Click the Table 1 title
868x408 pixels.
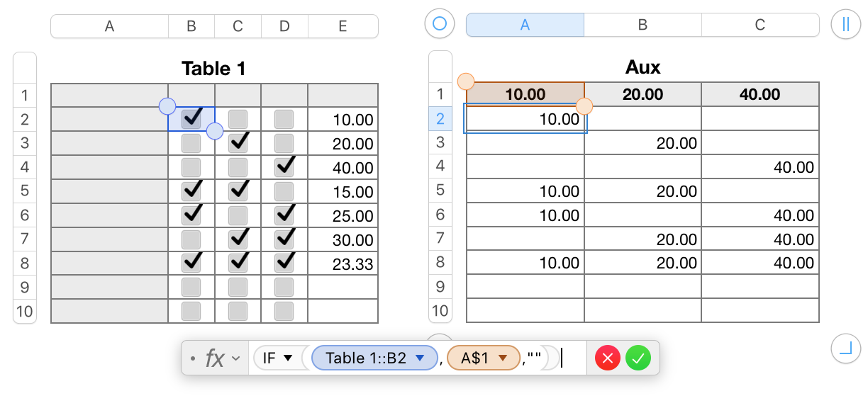[x=213, y=69]
